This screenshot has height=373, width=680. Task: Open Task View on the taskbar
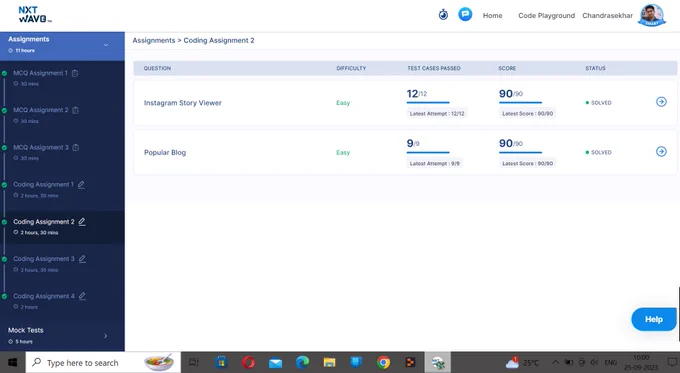coord(193,362)
